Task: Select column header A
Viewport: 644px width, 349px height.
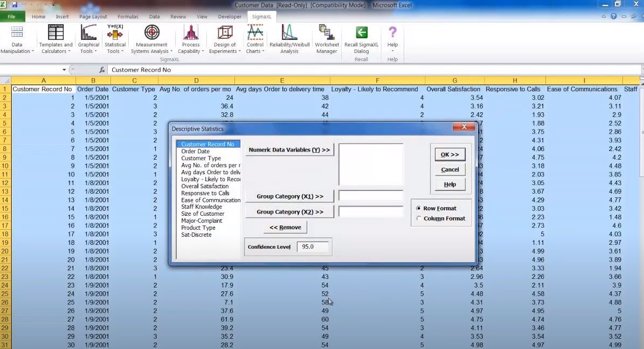Action: click(44, 80)
